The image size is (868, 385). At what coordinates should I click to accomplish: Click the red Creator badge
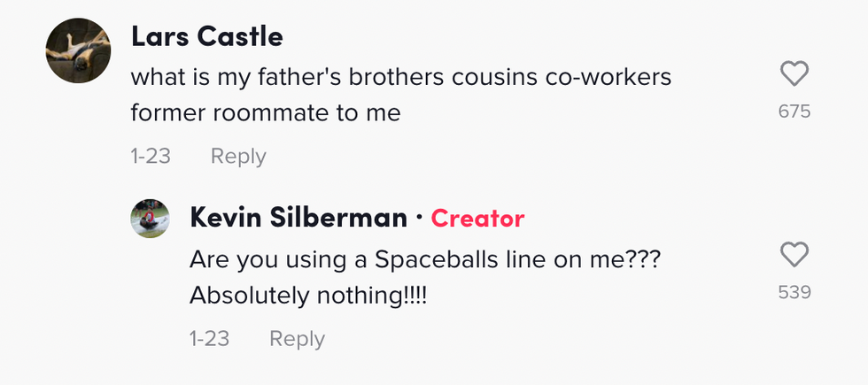point(477,219)
